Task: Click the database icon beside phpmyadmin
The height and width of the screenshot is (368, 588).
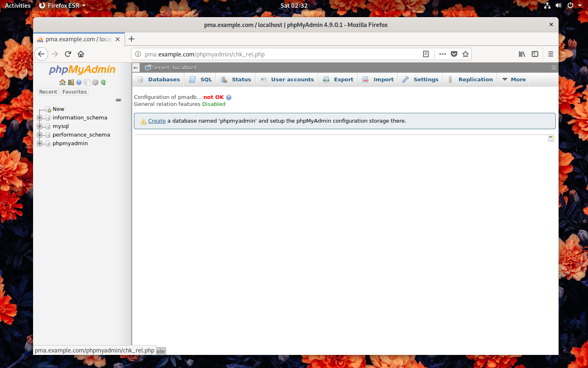Action: (48, 144)
